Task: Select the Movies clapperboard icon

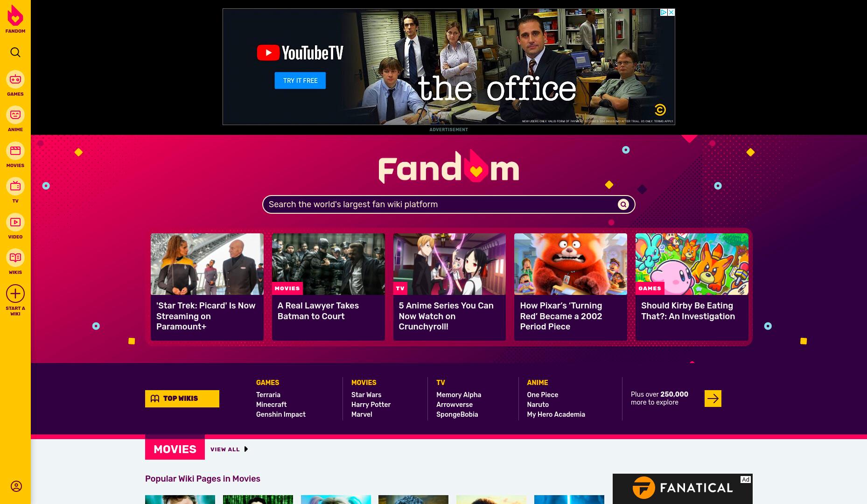Action: 15,151
